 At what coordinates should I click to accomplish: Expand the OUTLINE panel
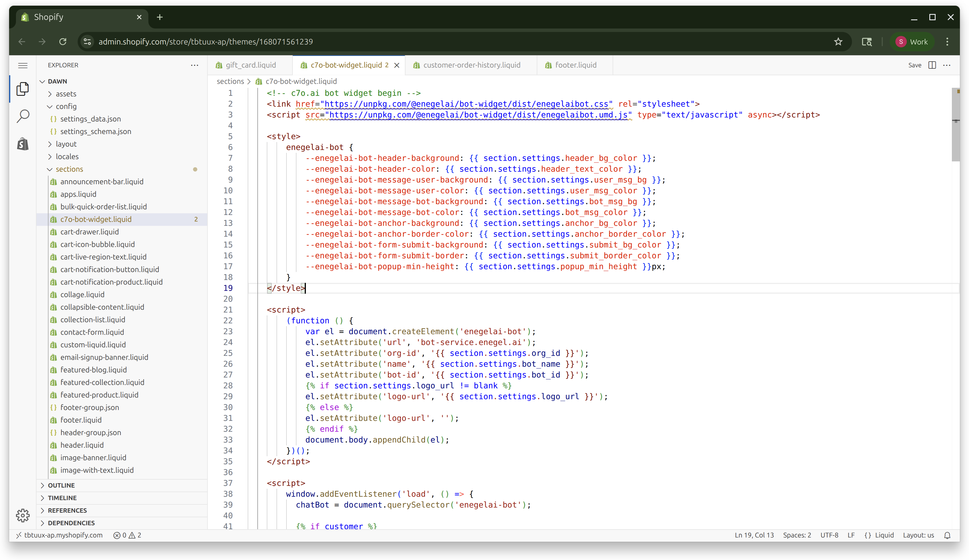pyautogui.click(x=61, y=485)
